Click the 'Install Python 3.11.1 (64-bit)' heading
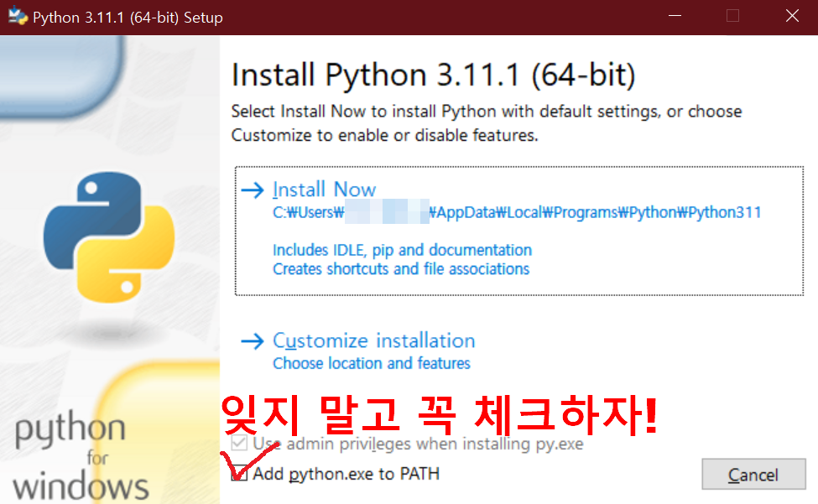 [x=434, y=75]
